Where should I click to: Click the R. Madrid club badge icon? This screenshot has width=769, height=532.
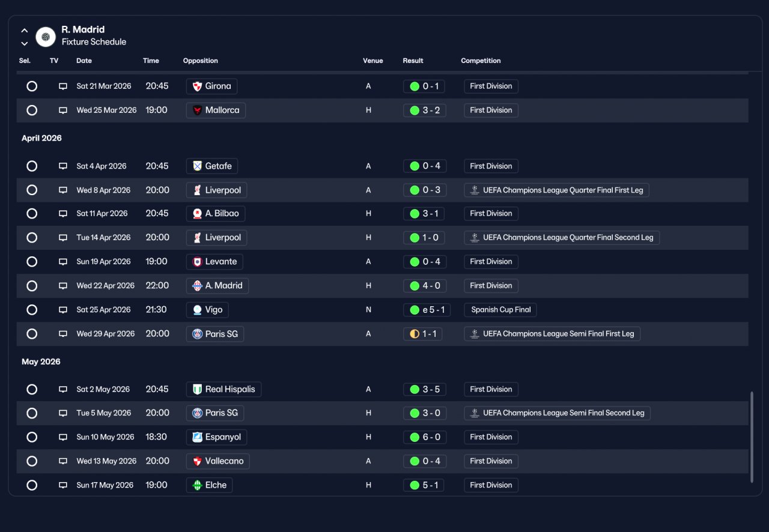click(46, 37)
